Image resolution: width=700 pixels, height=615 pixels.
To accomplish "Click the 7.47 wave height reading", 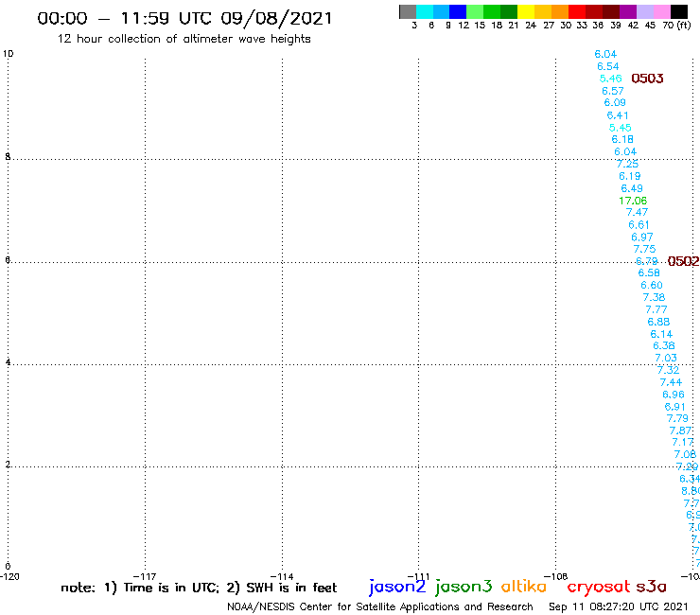I will [x=637, y=213].
